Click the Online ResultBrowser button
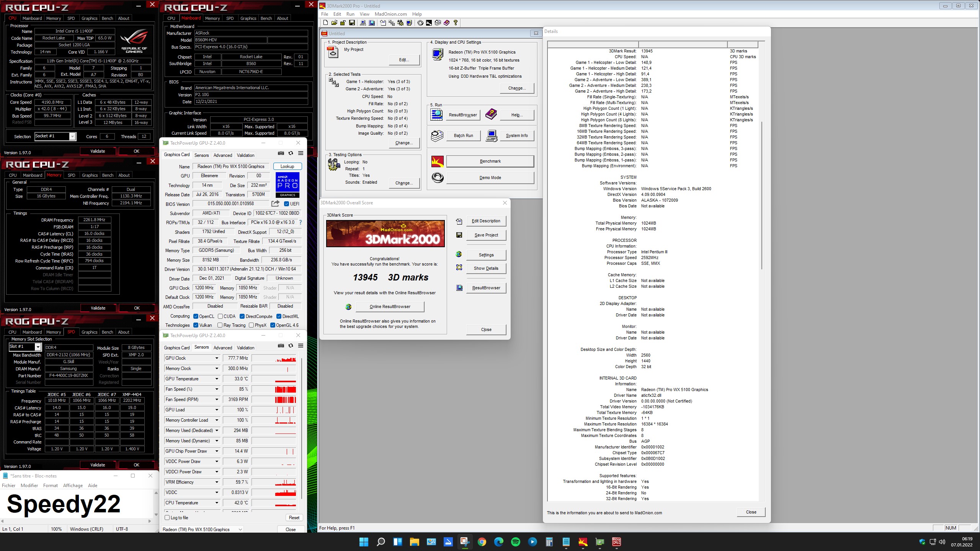The width and height of the screenshot is (980, 551). [390, 306]
